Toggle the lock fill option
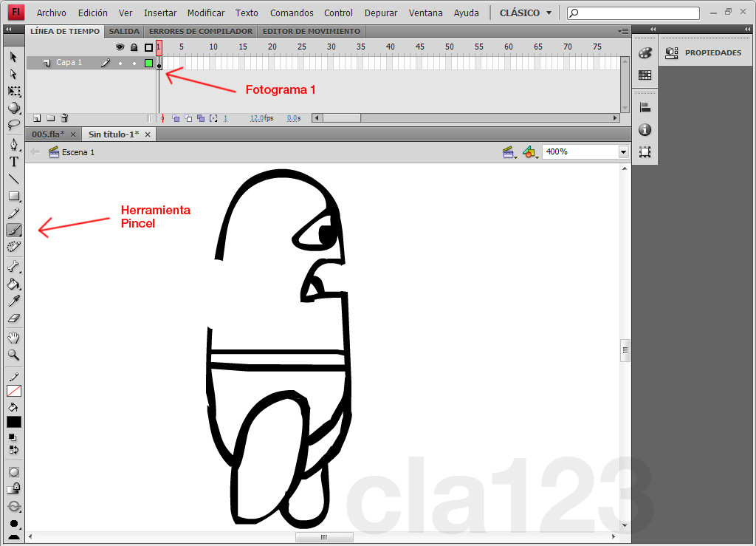 14,488
